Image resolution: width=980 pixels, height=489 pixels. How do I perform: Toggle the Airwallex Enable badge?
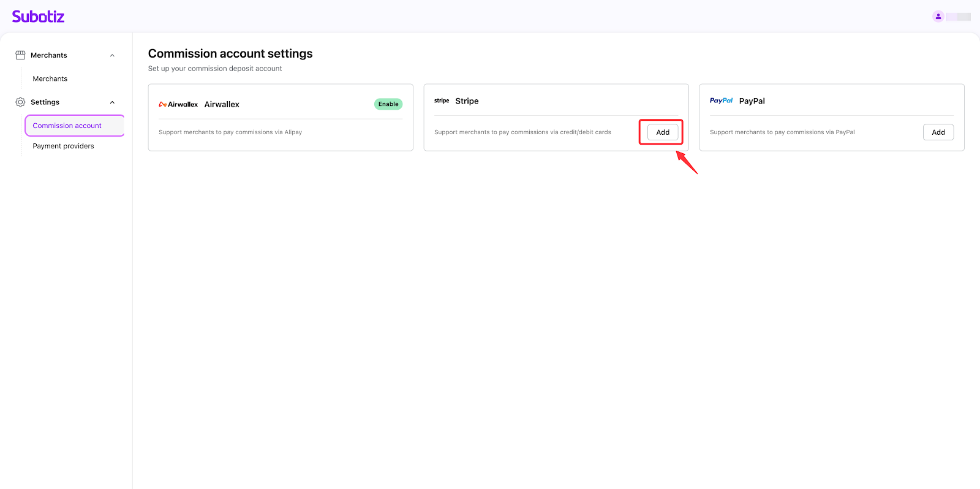click(388, 104)
